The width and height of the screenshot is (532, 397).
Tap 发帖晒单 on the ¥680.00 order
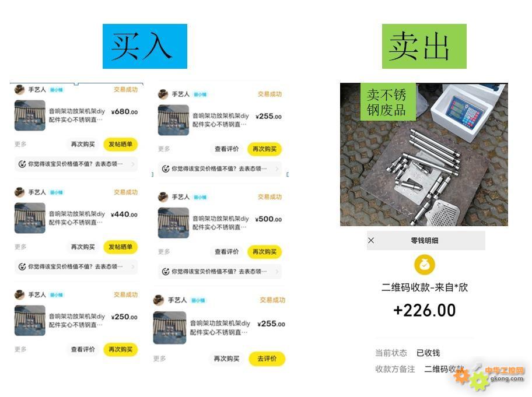click(x=120, y=145)
